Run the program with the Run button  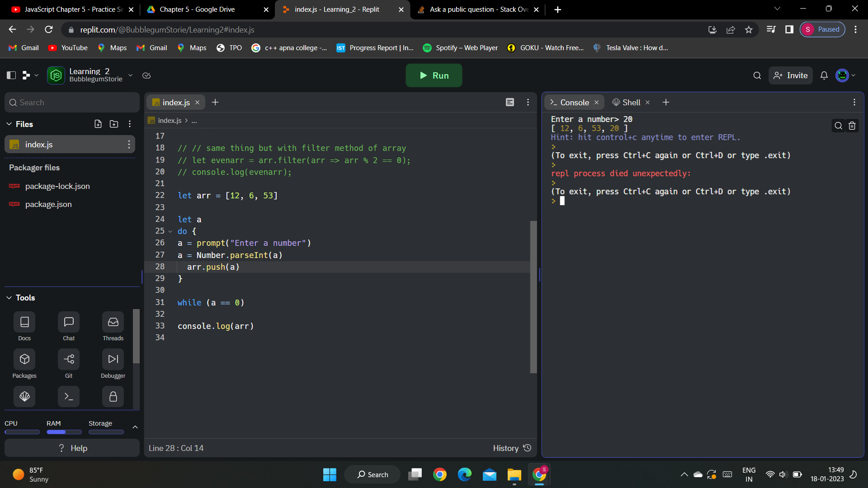[x=434, y=75]
